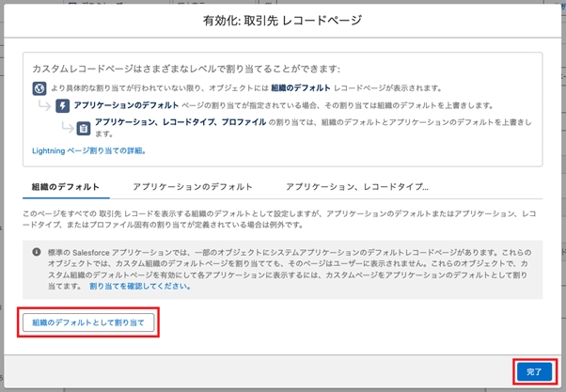Click the info icon in the gray notice

pos(37,252)
